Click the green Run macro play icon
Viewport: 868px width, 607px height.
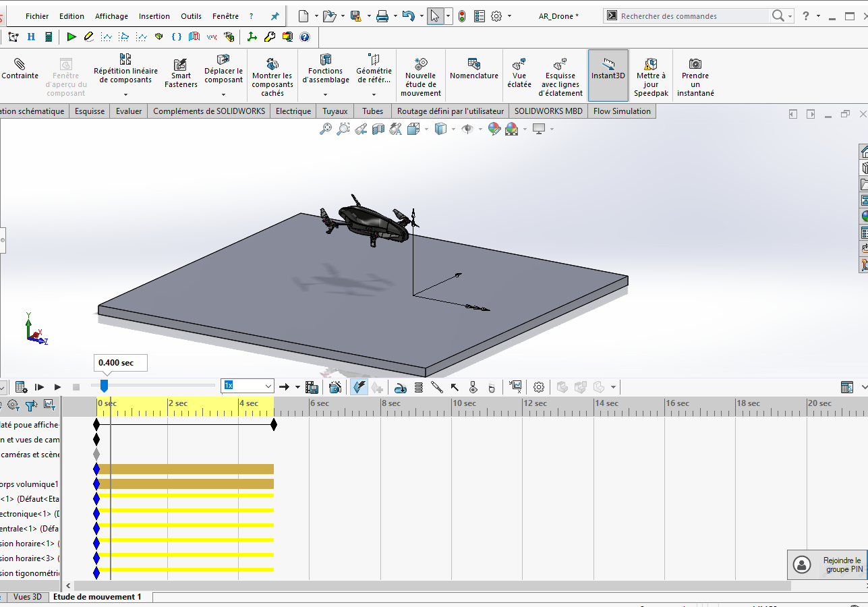71,37
